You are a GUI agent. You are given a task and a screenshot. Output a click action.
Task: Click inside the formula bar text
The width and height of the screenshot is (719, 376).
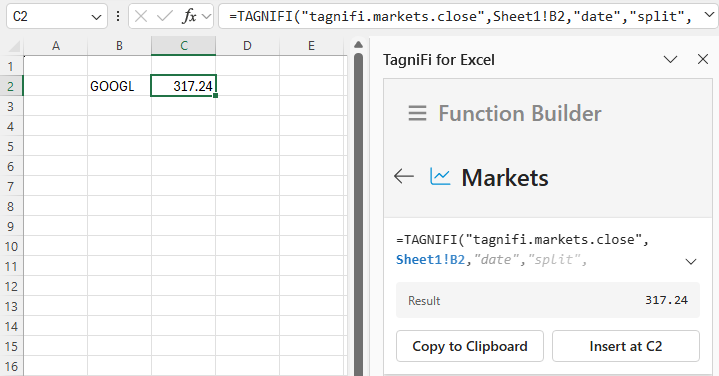[x=460, y=17]
